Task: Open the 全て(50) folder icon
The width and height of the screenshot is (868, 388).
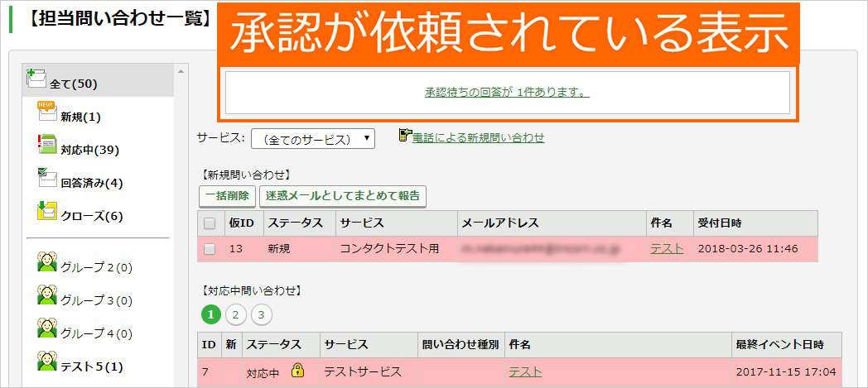Action: (x=36, y=79)
